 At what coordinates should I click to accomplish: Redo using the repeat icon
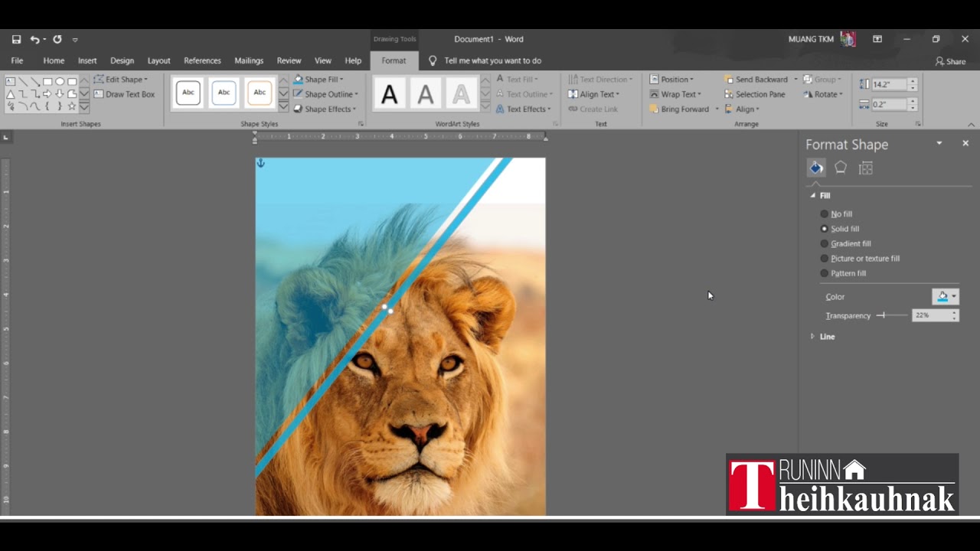pyautogui.click(x=57, y=39)
